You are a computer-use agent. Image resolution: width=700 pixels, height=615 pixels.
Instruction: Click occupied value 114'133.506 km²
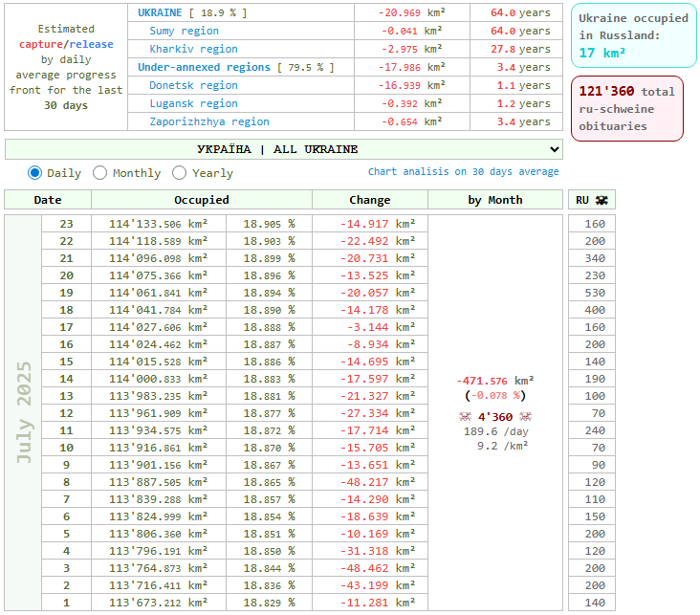(x=158, y=224)
